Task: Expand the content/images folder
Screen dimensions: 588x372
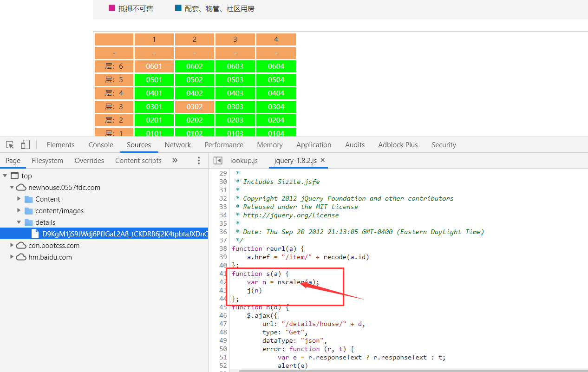Action: (19, 211)
